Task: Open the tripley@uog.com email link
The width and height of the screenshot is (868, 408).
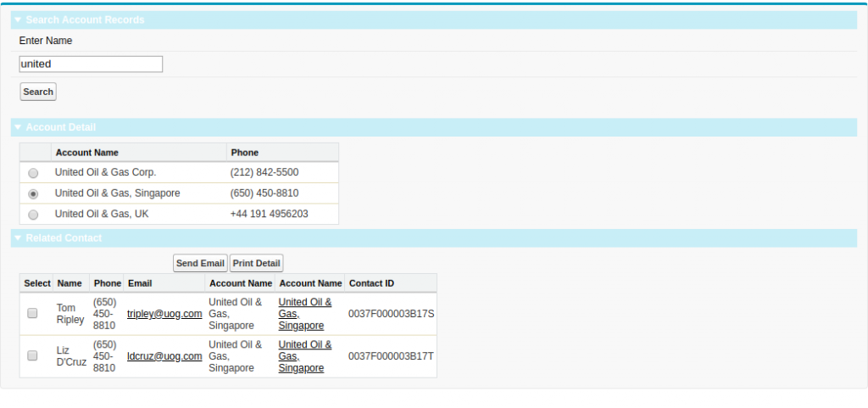Action: (x=164, y=314)
